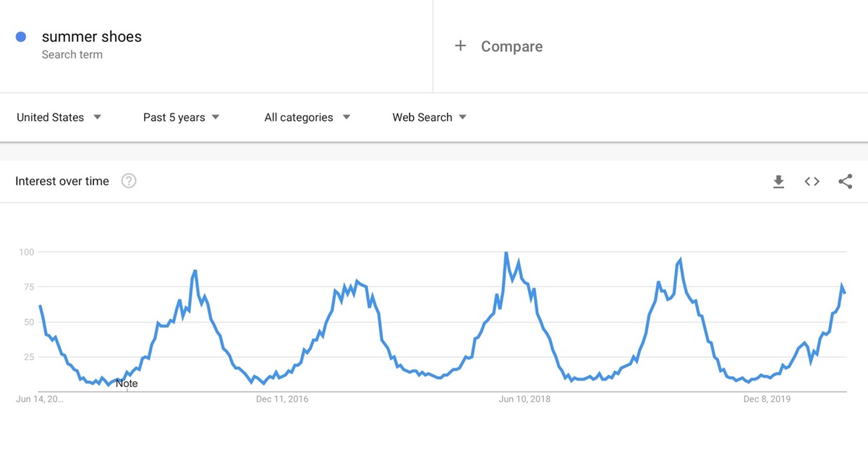Click the Dec 8, 2019 axis label
Screen dimensions: 868x455
(x=767, y=399)
